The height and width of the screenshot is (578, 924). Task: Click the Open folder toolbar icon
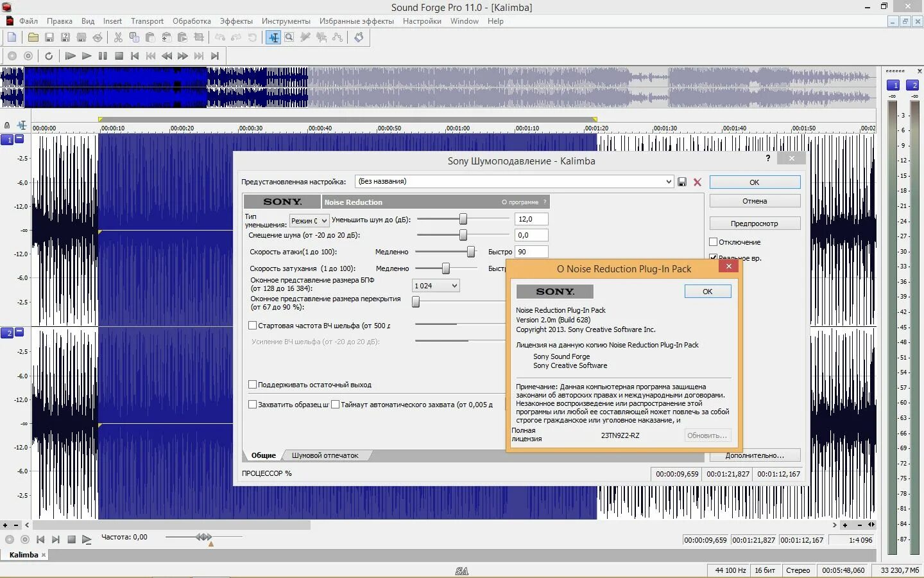[x=33, y=37]
